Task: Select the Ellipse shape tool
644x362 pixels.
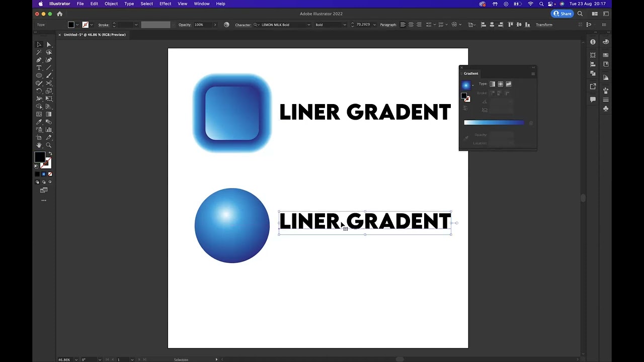Action: (39, 75)
